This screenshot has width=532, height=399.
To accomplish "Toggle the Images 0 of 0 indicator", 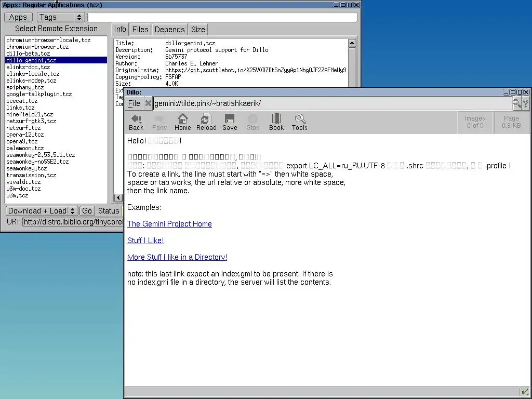I will tap(475, 122).
